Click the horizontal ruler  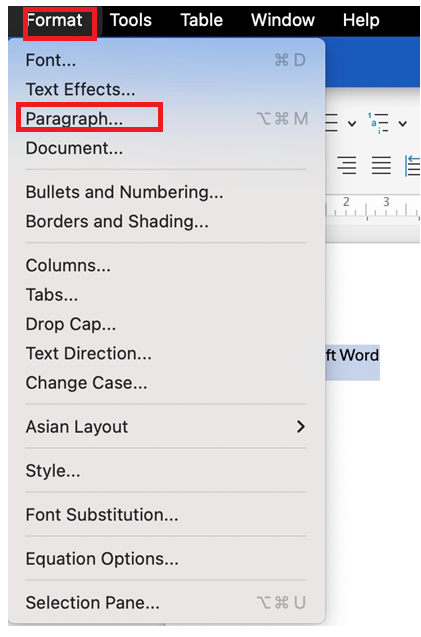373,208
